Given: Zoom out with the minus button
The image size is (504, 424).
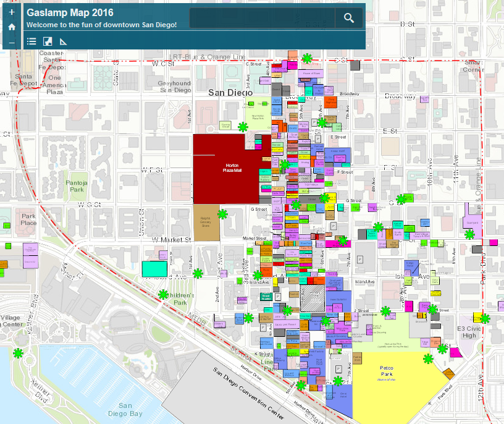Looking at the screenshot, I should (x=12, y=43).
